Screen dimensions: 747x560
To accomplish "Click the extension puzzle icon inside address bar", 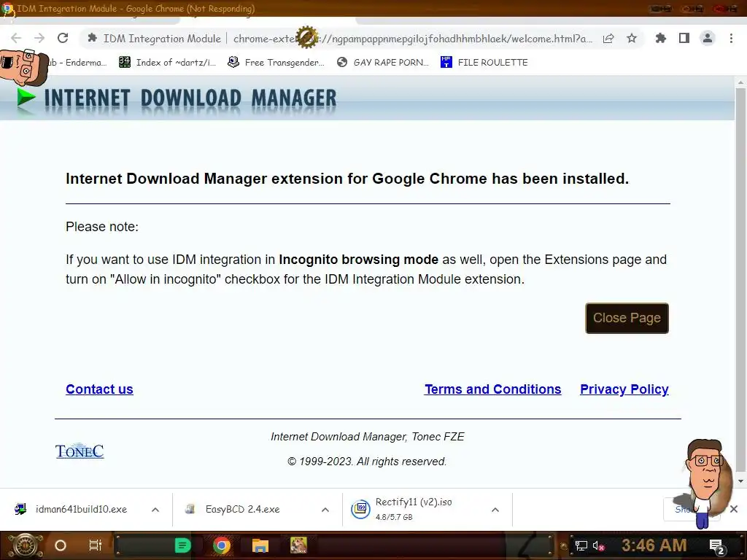I will click(93, 38).
